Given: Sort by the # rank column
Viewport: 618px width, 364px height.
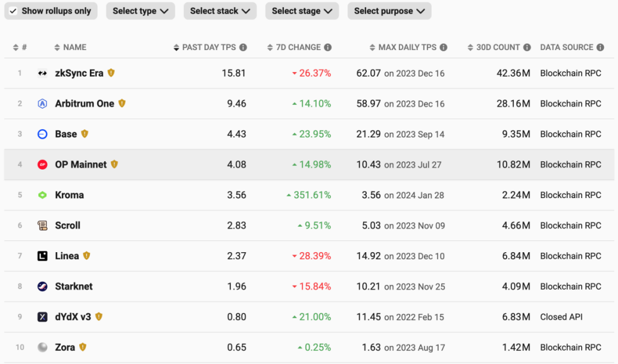Looking at the screenshot, I should (20, 47).
